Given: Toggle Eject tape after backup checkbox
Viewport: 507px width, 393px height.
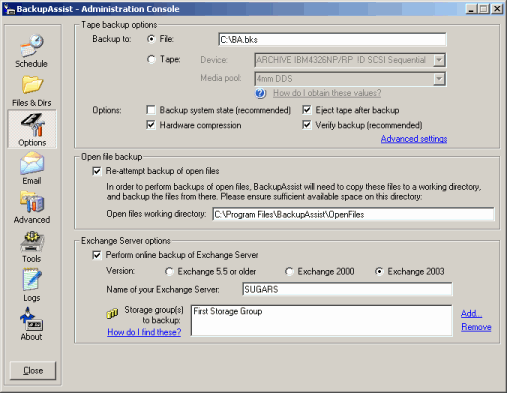Looking at the screenshot, I should point(307,110).
